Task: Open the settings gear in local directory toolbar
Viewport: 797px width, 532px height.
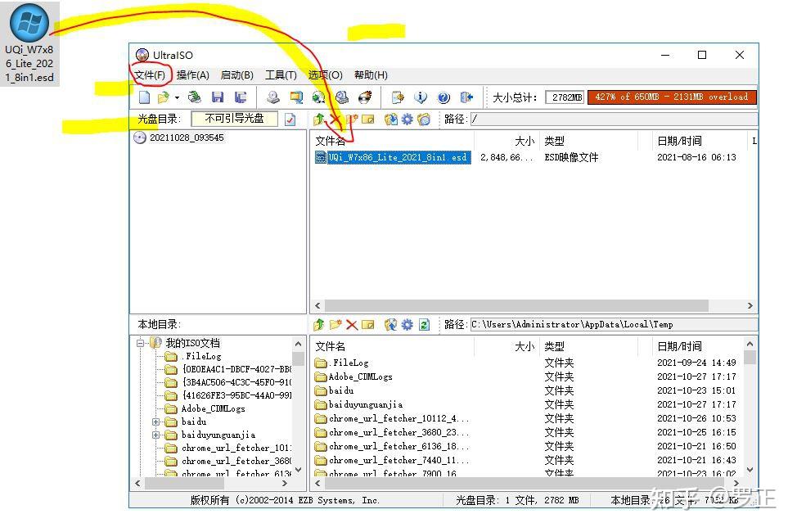Action: [406, 325]
